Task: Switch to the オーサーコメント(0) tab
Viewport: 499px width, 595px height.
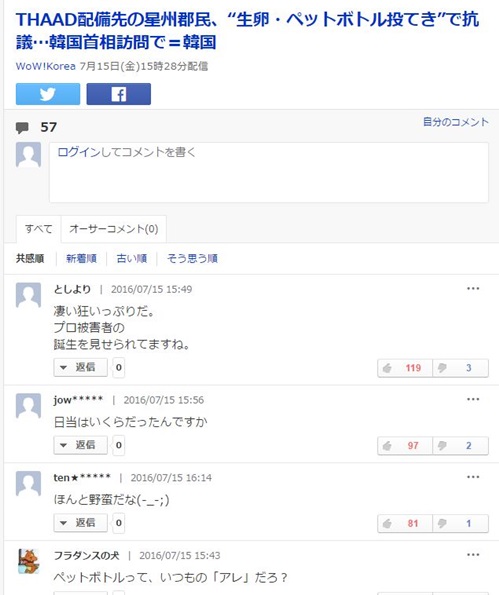Action: [x=113, y=229]
